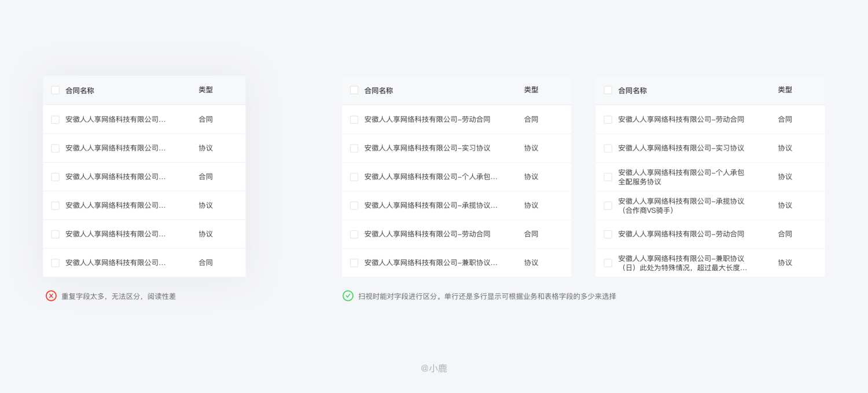Check the 兼职协议（日）row in right table

pos(608,263)
